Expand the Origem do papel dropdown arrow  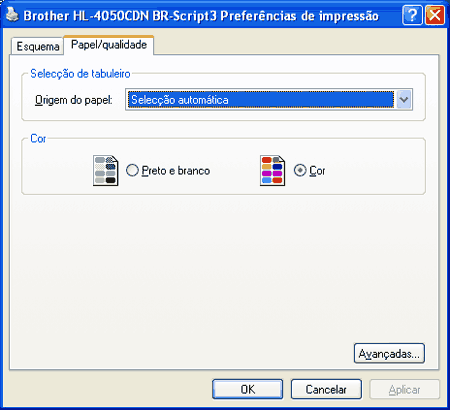[404, 99]
